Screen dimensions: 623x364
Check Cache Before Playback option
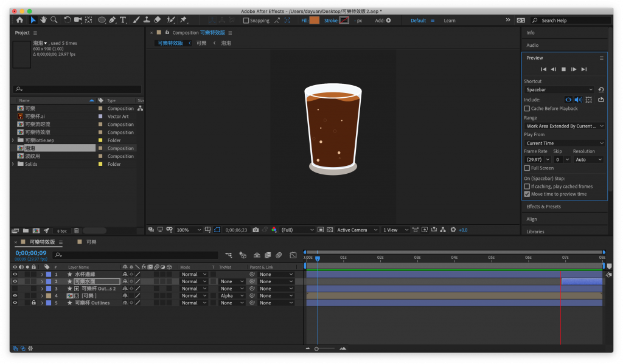527,109
